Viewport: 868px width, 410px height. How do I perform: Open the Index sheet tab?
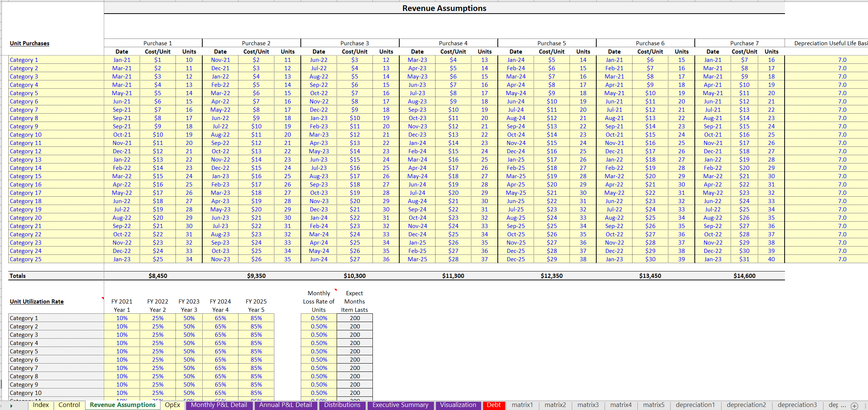point(41,405)
